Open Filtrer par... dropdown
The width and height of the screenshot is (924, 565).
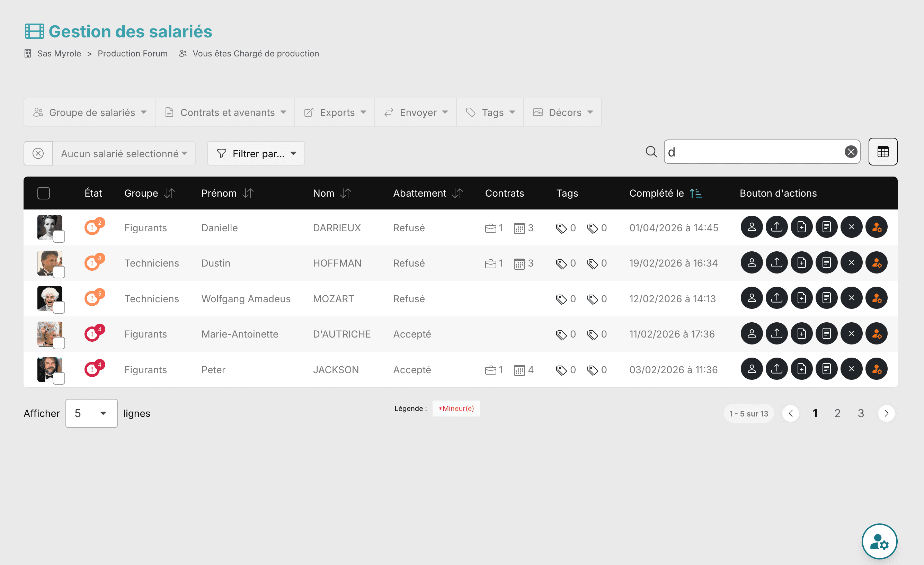coord(256,153)
